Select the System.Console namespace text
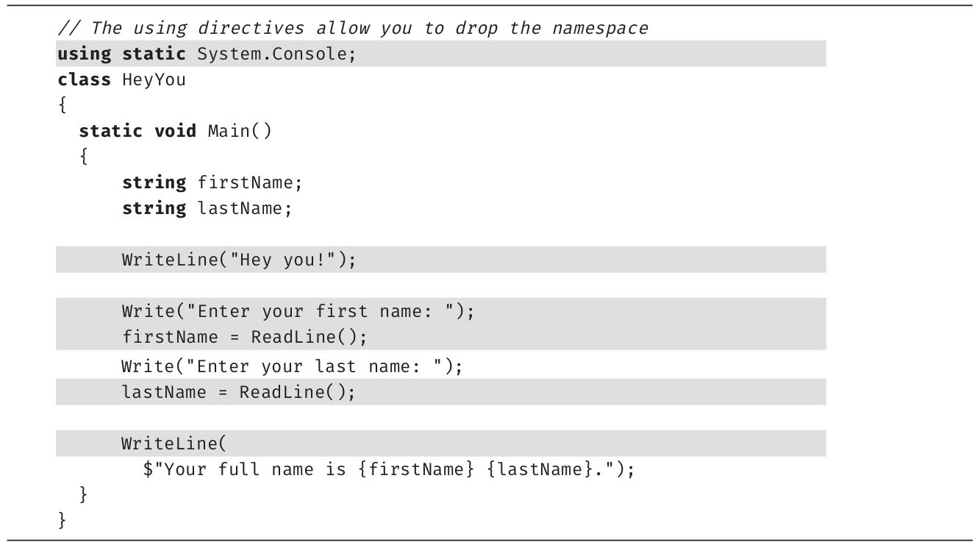The image size is (980, 545). (276, 54)
